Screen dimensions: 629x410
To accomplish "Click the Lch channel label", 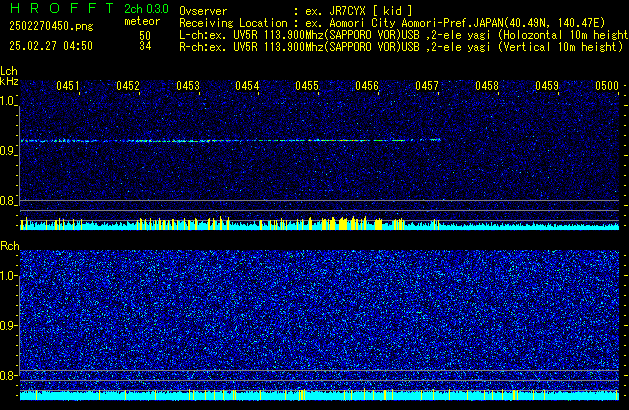I will [9, 71].
